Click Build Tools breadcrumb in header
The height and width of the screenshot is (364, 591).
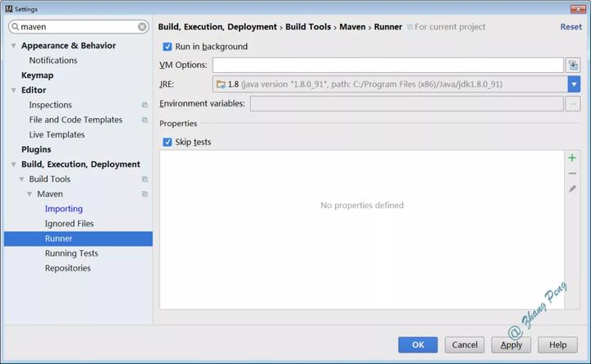[x=308, y=27]
